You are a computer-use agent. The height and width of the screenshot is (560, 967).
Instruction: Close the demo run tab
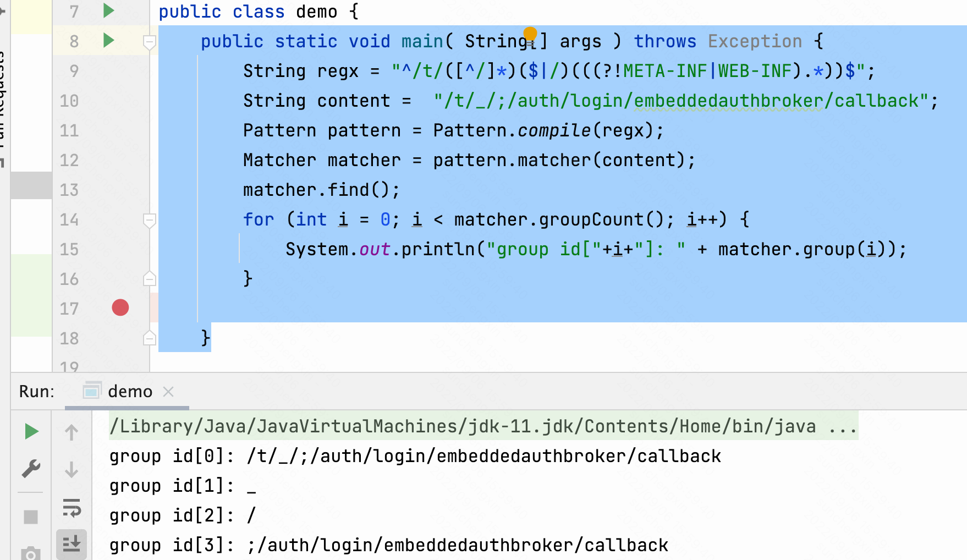point(168,392)
